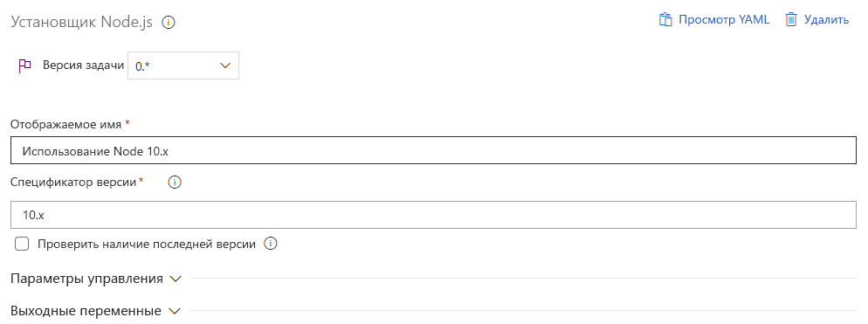
Task: Click the Установщик Node.js heading
Action: pyautogui.click(x=82, y=22)
